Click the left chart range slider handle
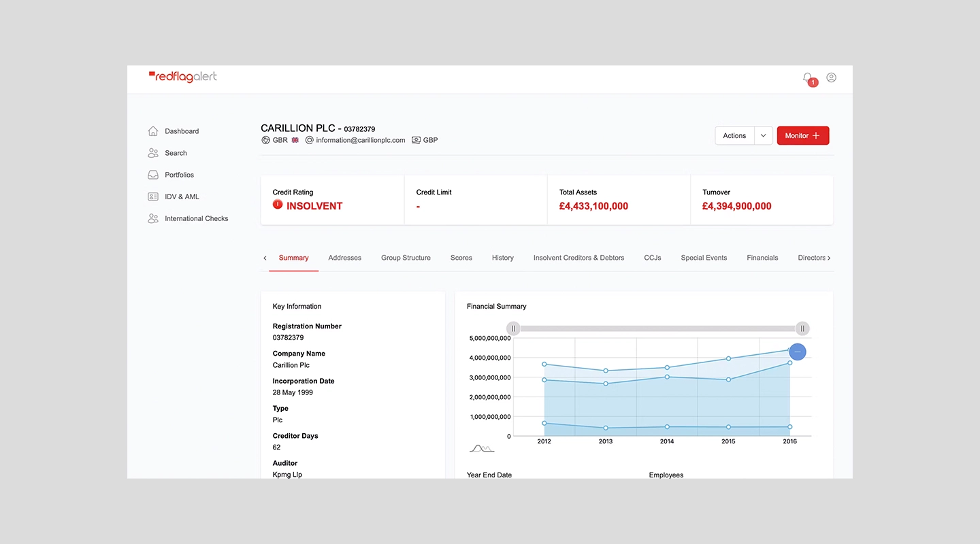The image size is (980, 544). point(514,328)
